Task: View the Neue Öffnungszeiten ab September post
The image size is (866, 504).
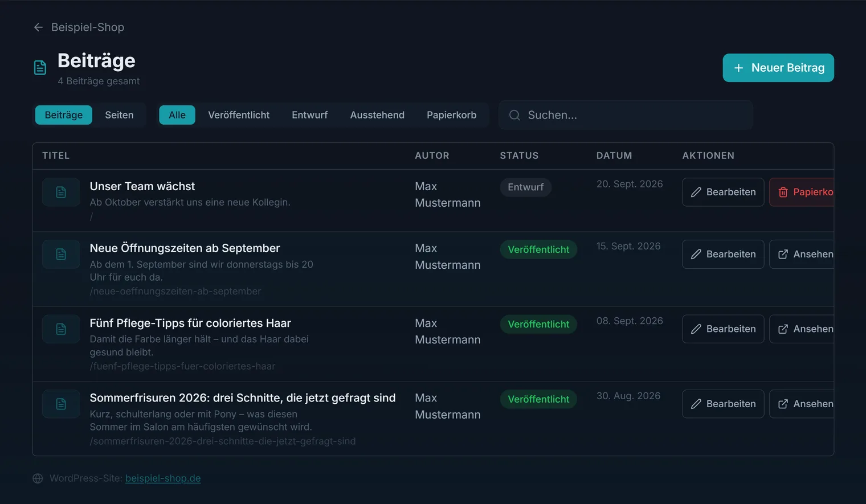Action: point(802,254)
